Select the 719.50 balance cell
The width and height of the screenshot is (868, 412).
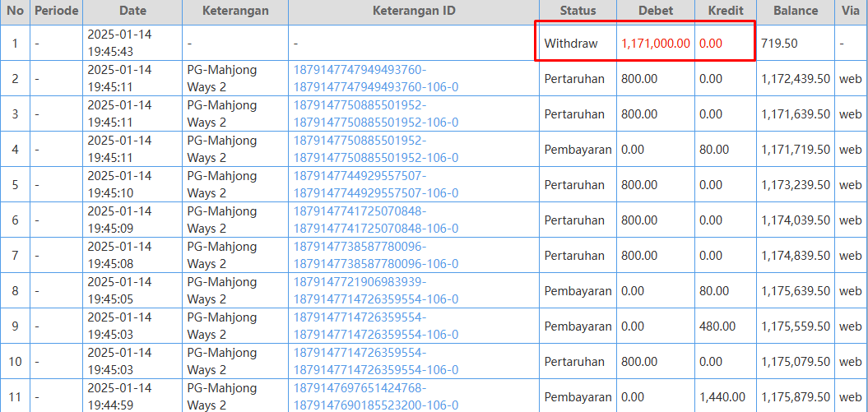point(779,44)
